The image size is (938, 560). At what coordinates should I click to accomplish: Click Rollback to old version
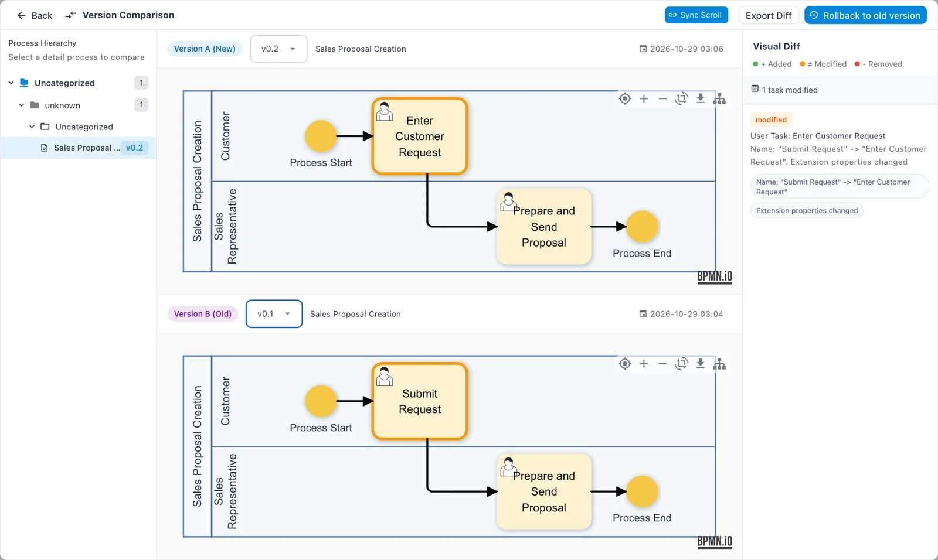[x=865, y=15]
